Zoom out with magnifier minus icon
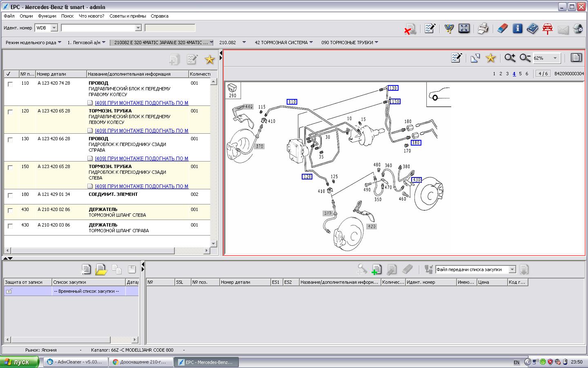588x368 pixels. pyautogui.click(x=525, y=58)
